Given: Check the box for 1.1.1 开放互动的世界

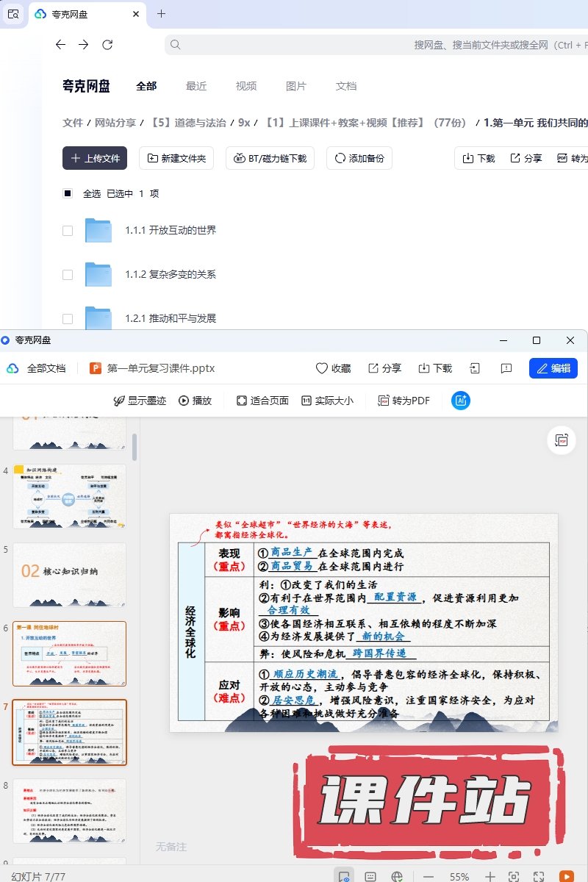Looking at the screenshot, I should coord(68,231).
